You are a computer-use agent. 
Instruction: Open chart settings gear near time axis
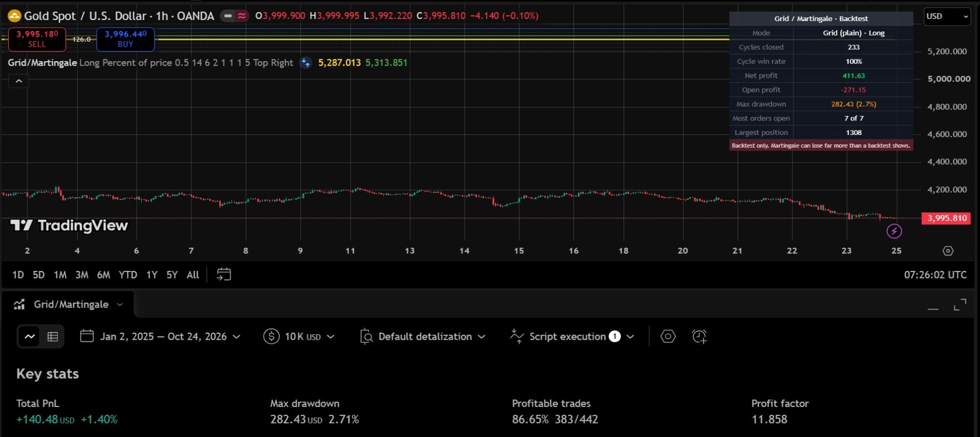[x=948, y=251]
